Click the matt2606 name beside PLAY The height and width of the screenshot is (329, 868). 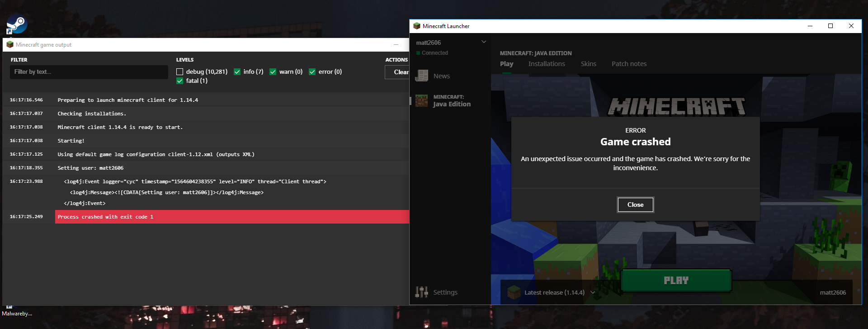[x=833, y=293]
